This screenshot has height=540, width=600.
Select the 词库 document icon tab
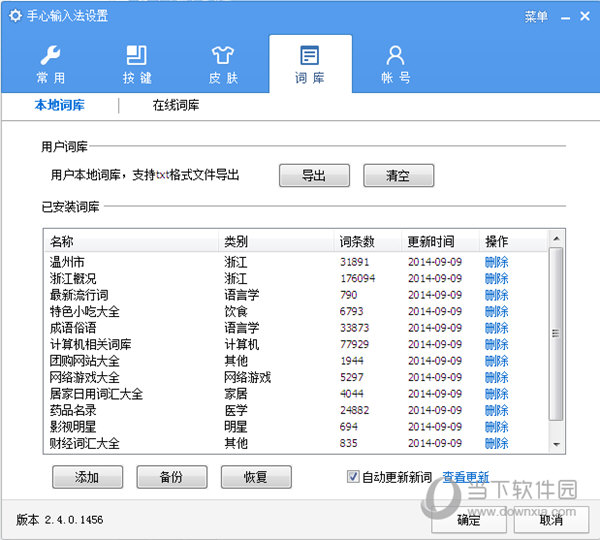(310, 64)
